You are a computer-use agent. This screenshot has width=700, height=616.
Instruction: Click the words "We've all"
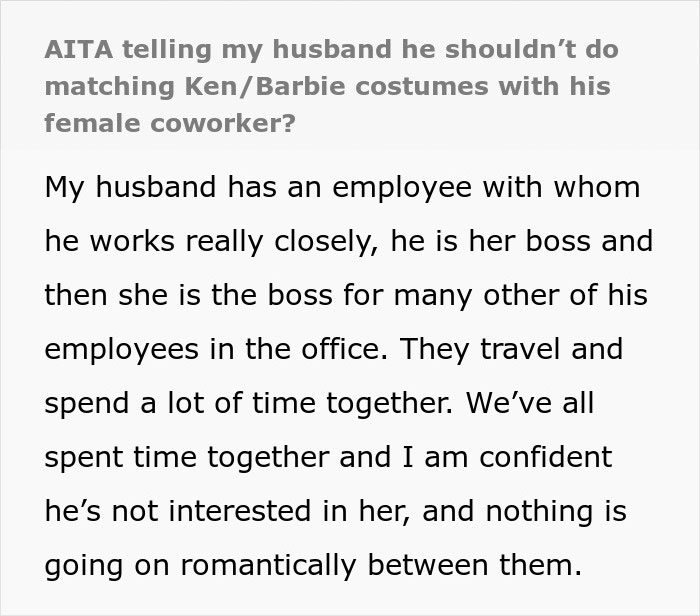(x=530, y=404)
